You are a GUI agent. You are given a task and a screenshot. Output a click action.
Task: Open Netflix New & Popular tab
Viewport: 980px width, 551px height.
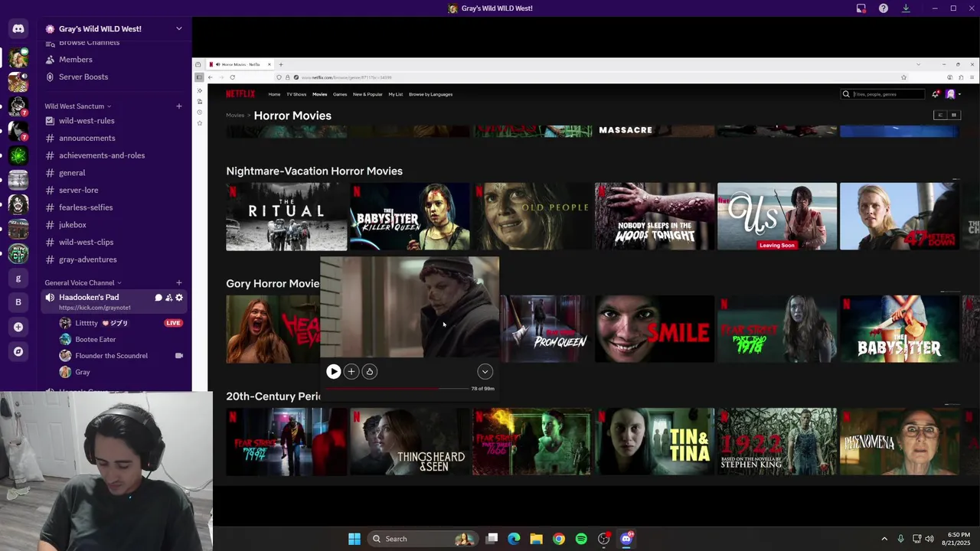click(367, 94)
